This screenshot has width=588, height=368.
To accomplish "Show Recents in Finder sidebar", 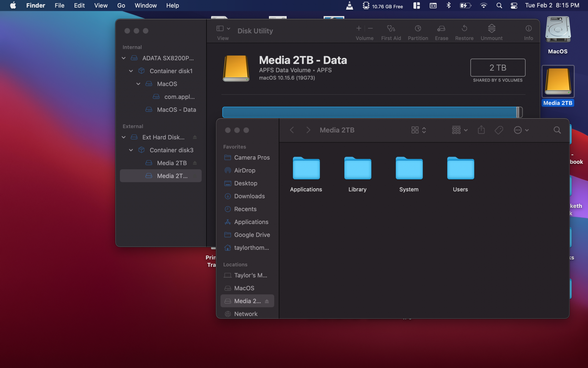I will [247, 209].
